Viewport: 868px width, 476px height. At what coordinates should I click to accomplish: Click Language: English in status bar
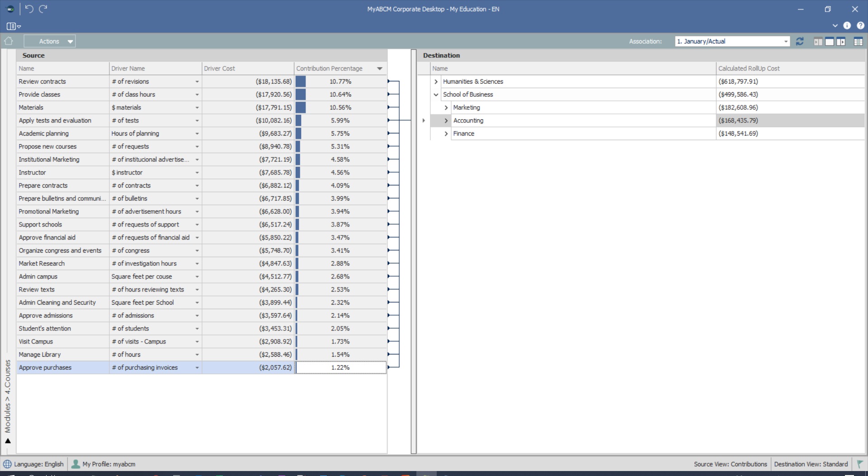click(x=34, y=464)
